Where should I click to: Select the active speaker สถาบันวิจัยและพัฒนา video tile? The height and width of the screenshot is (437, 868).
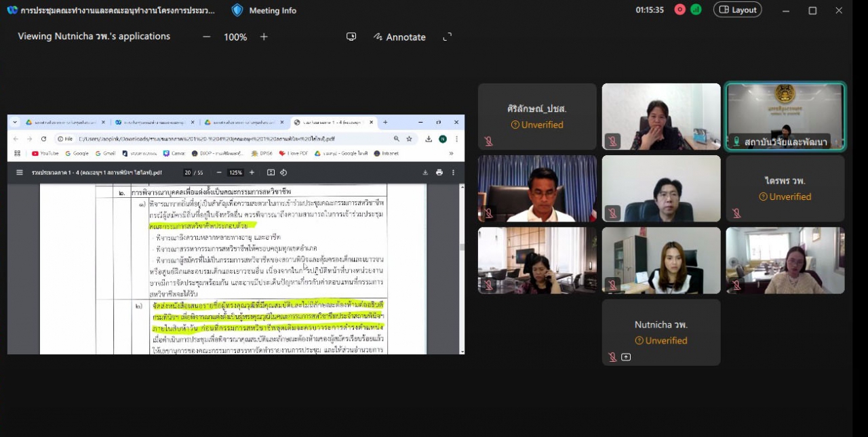[785, 116]
